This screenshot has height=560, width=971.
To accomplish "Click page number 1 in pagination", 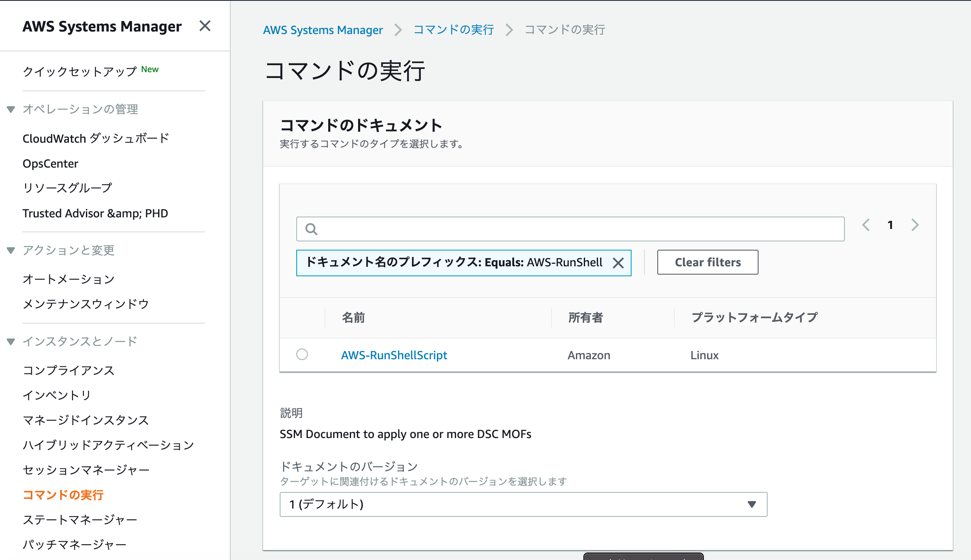I will [x=890, y=225].
